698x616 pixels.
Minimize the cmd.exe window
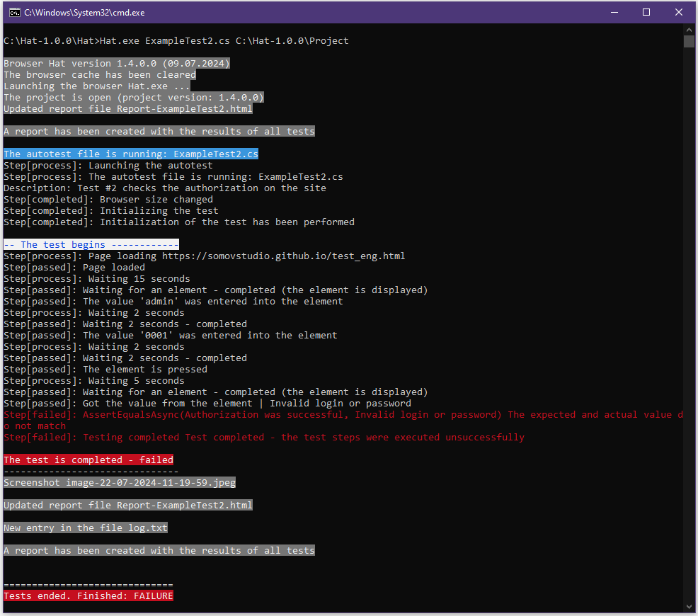click(x=614, y=12)
